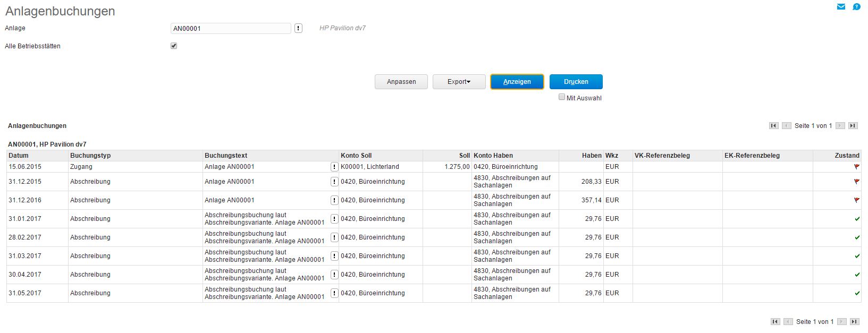Image resolution: width=868 pixels, height=333 pixels.
Task: Sort by Datum column header
Action: pyautogui.click(x=19, y=156)
